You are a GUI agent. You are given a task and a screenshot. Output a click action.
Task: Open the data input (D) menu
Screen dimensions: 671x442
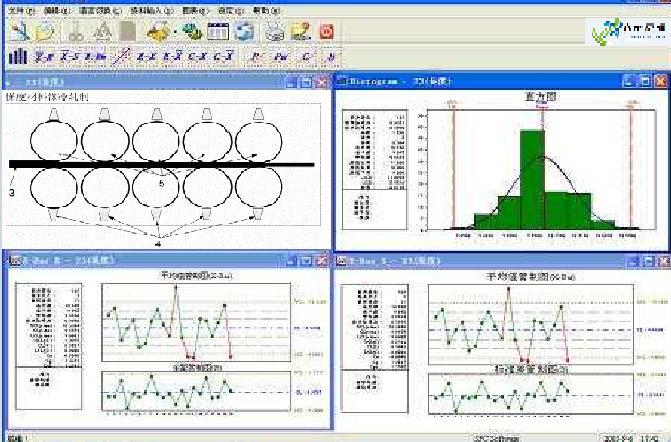[152, 11]
